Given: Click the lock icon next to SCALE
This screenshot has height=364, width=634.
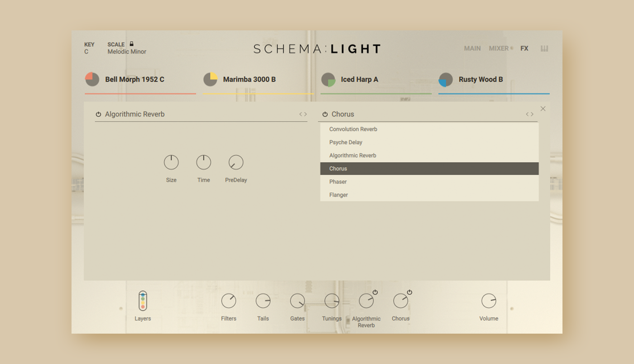Looking at the screenshot, I should [131, 44].
